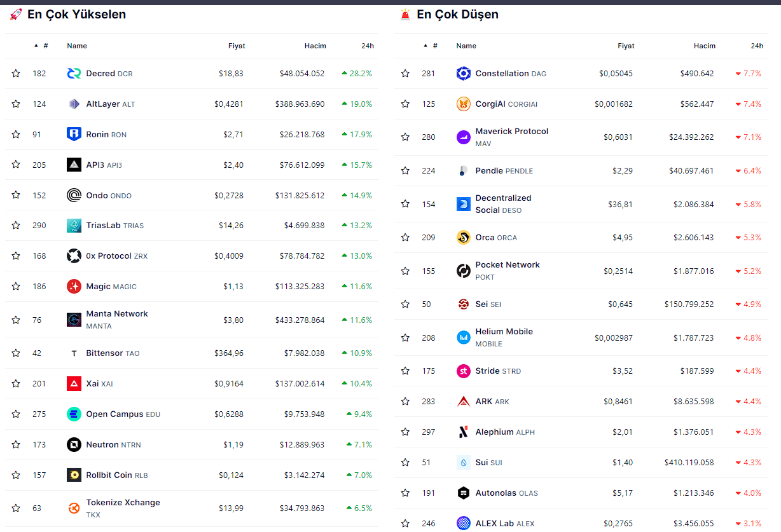Image resolution: width=781 pixels, height=532 pixels.
Task: Click the Sui droplet logo icon
Action: point(464,462)
